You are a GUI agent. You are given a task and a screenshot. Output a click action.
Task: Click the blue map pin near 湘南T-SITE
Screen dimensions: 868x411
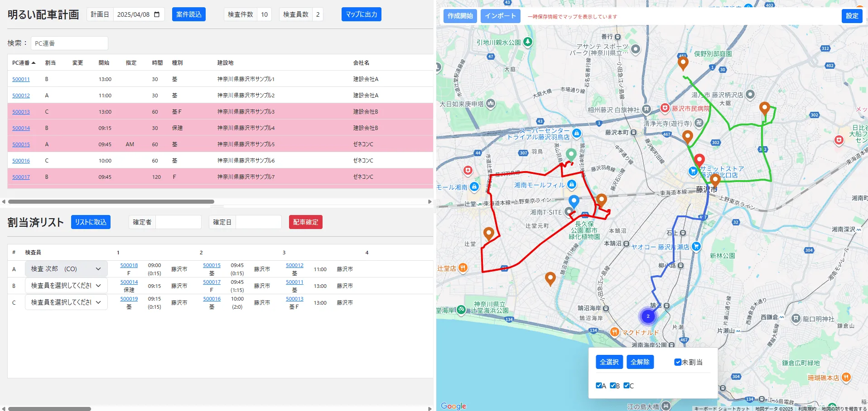pyautogui.click(x=574, y=201)
